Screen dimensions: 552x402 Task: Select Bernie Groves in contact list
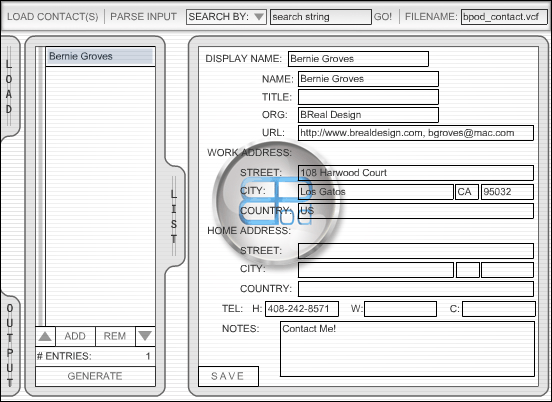point(101,56)
